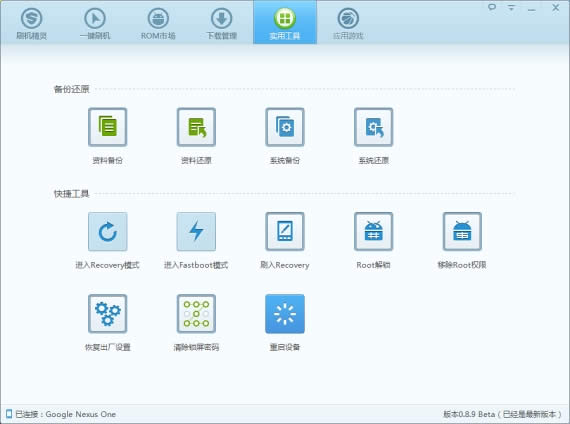Click the 进入Fastboot模式 lightning icon
Viewport: 570px width, 424px height.
point(196,232)
